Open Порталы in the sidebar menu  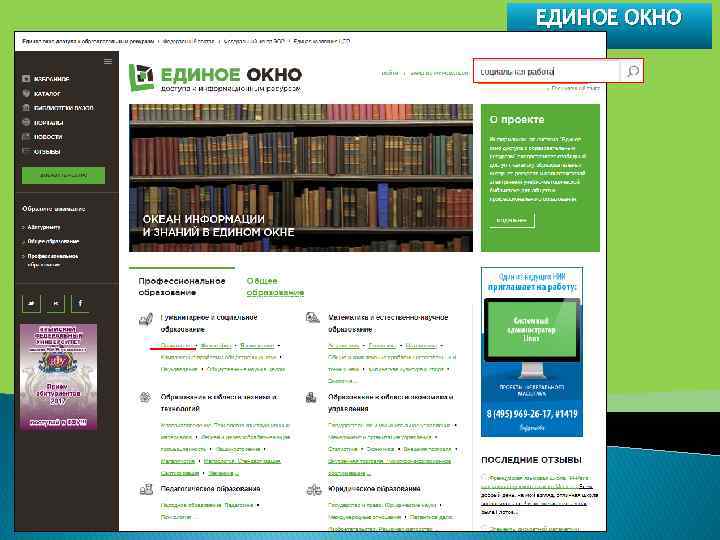(49, 123)
